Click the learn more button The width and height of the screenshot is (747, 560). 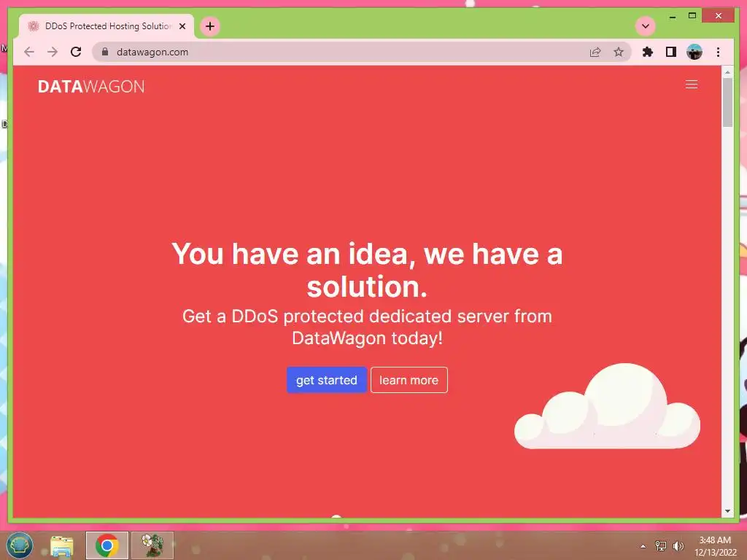409,380
